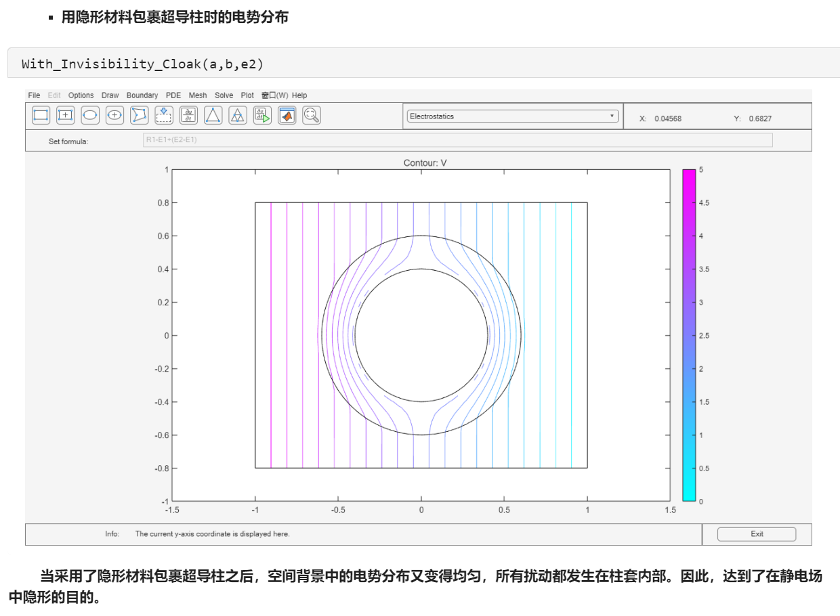Enter boundary mode with dashed-box icon

(x=163, y=115)
